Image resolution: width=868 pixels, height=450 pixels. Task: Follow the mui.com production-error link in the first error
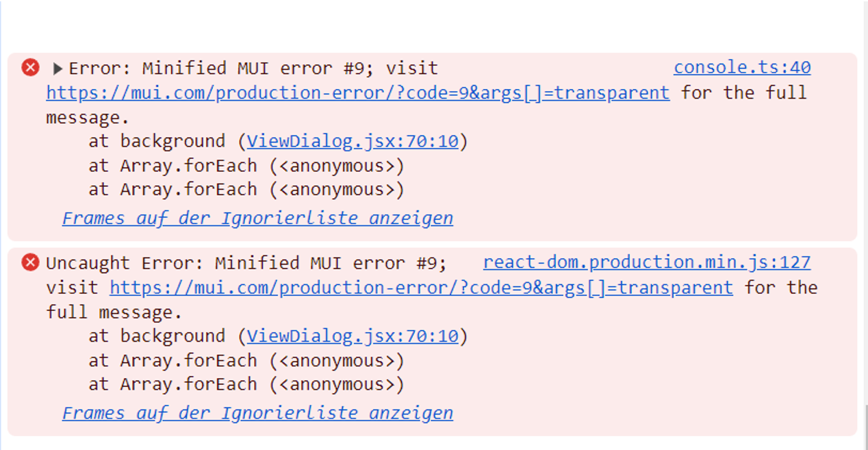click(358, 93)
